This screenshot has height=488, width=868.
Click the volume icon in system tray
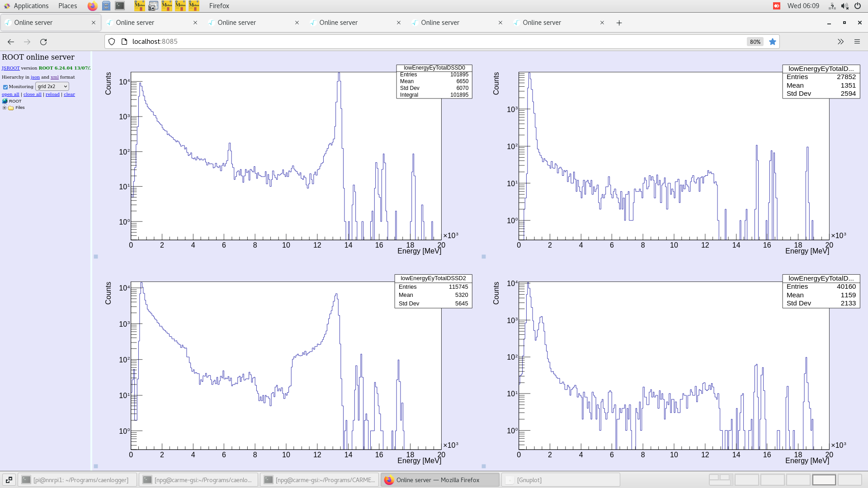[844, 6]
